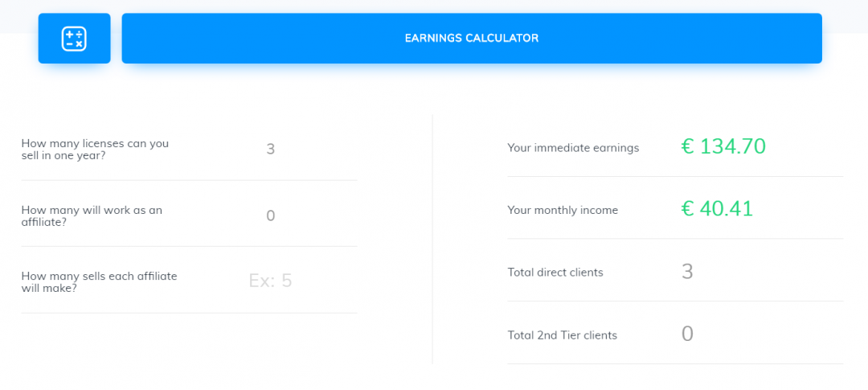Click the calculator icon button
Screen dimensions: 868x390
(74, 39)
